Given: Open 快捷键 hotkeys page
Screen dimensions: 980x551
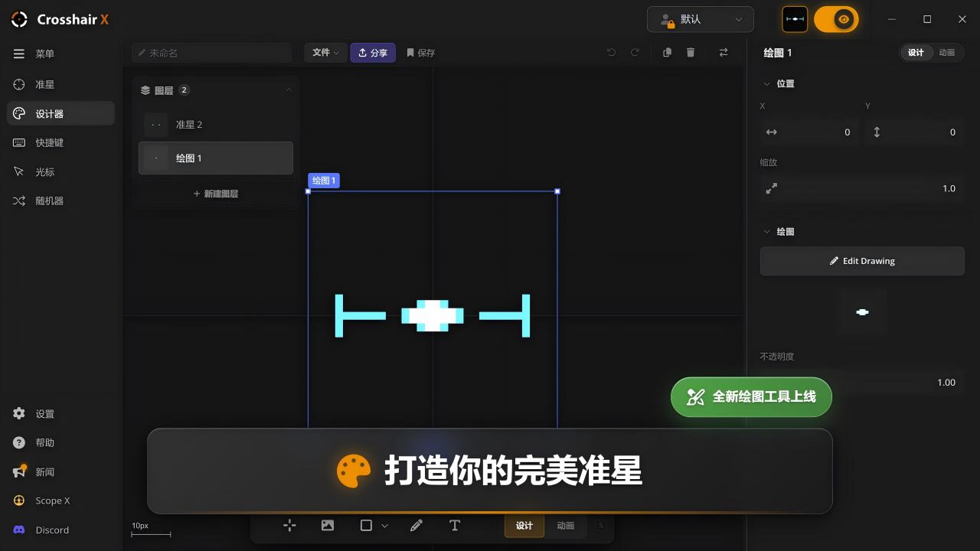Looking at the screenshot, I should coord(60,142).
